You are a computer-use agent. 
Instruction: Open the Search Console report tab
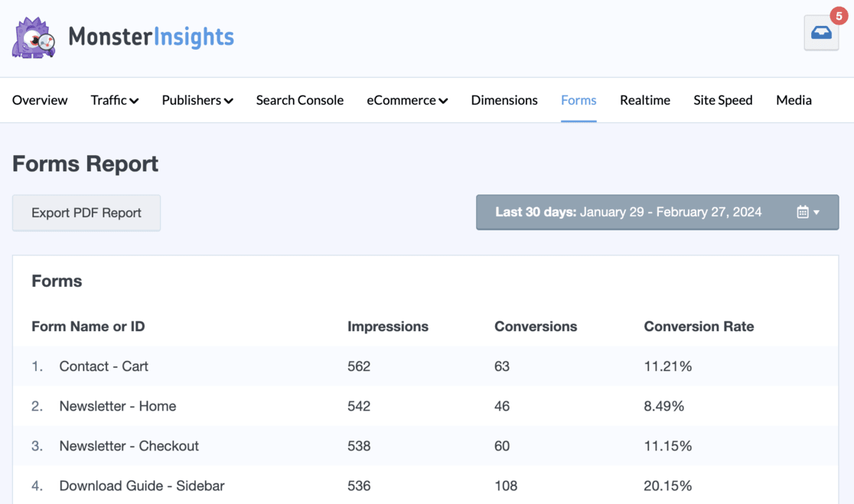tap(299, 100)
